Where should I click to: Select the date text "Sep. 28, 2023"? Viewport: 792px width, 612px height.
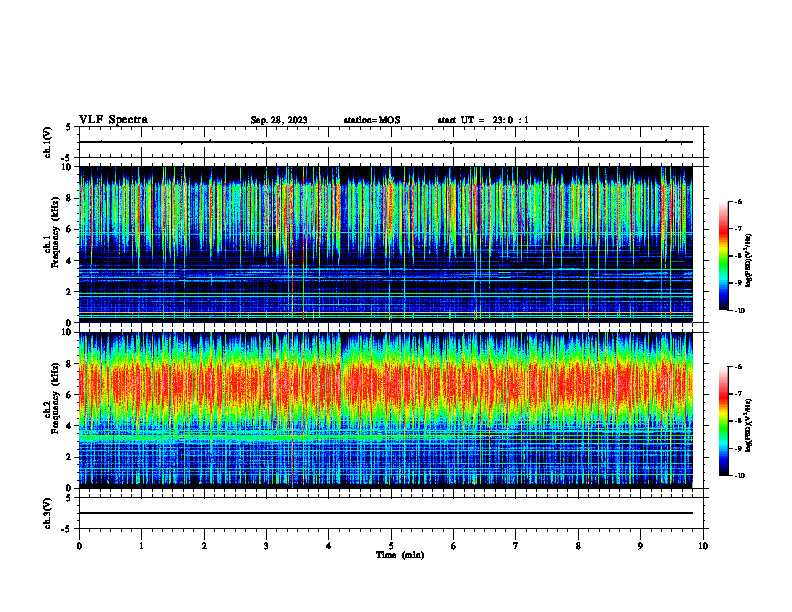point(279,120)
